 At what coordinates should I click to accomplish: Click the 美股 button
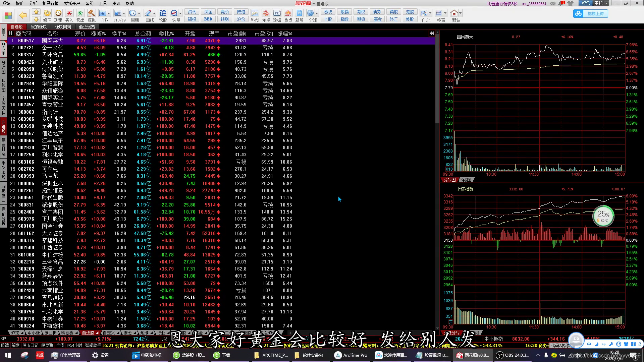(410, 19)
